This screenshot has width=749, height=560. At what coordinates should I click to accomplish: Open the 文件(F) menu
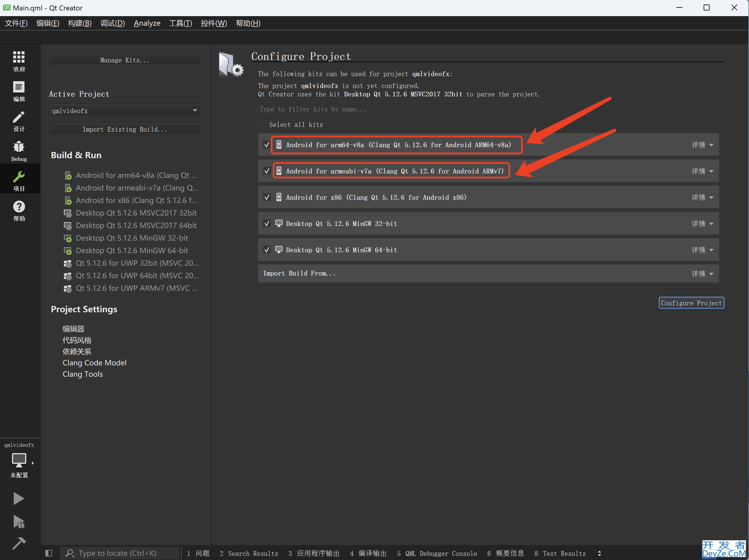point(16,23)
